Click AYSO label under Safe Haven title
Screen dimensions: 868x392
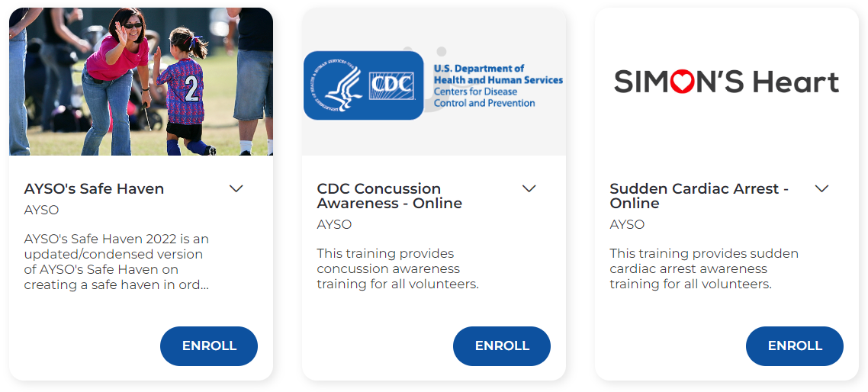(x=41, y=210)
